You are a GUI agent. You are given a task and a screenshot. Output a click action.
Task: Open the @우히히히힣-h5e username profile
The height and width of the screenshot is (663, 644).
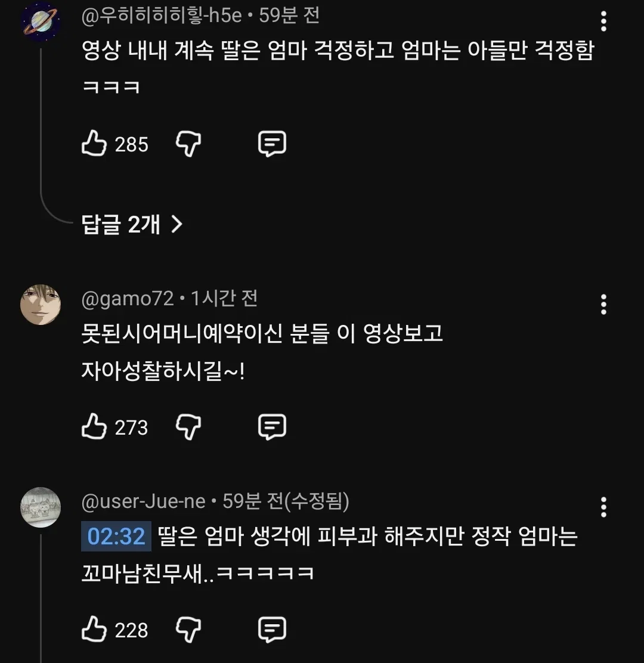[162, 16]
